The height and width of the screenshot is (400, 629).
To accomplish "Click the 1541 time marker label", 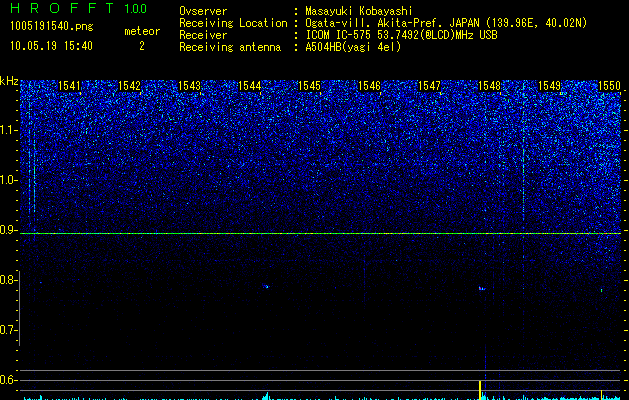I will point(69,86).
